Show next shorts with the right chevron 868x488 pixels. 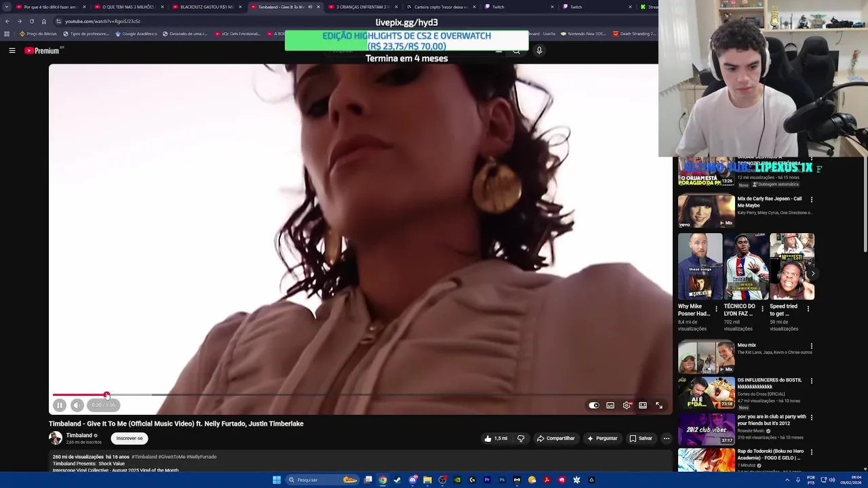tap(812, 274)
